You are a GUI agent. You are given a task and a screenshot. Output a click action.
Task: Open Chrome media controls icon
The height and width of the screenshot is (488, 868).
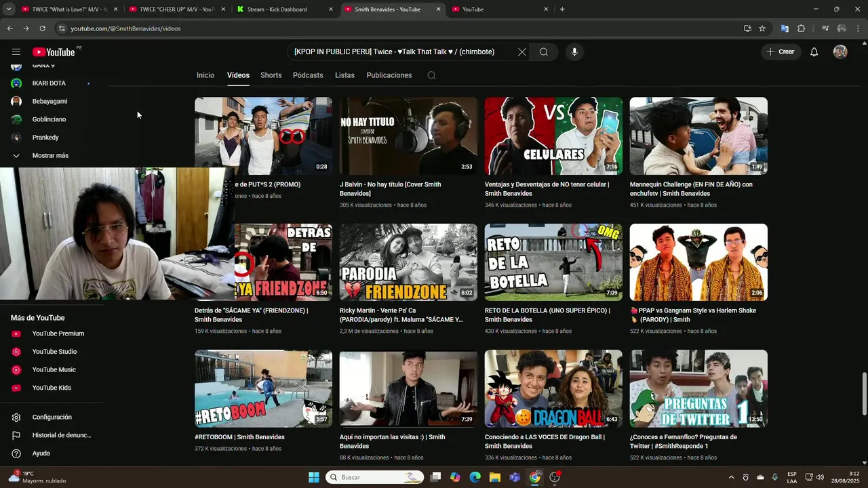click(x=825, y=28)
